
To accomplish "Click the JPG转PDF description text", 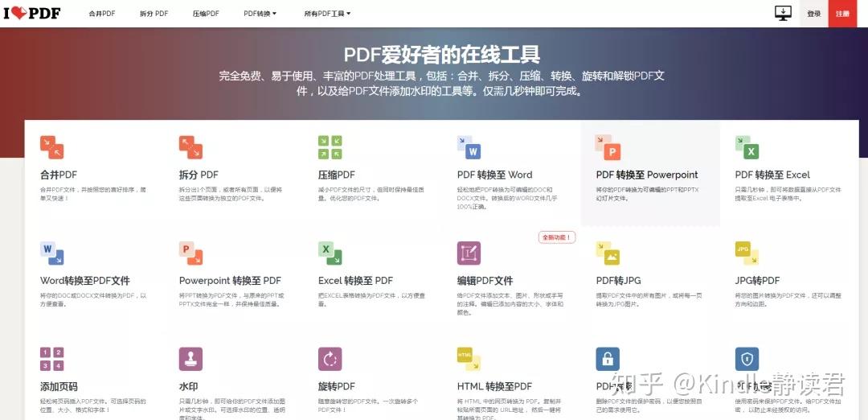I will [788, 299].
